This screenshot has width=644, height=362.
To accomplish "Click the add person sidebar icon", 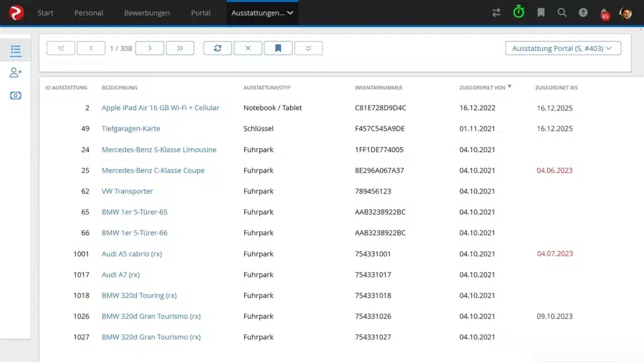I will click(16, 73).
